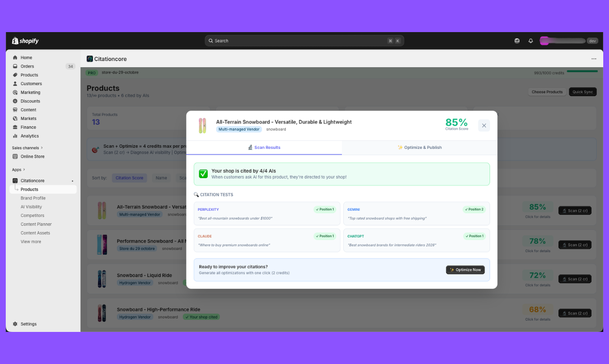Click the Gemini citation test card
609x364 pixels.
(417, 214)
